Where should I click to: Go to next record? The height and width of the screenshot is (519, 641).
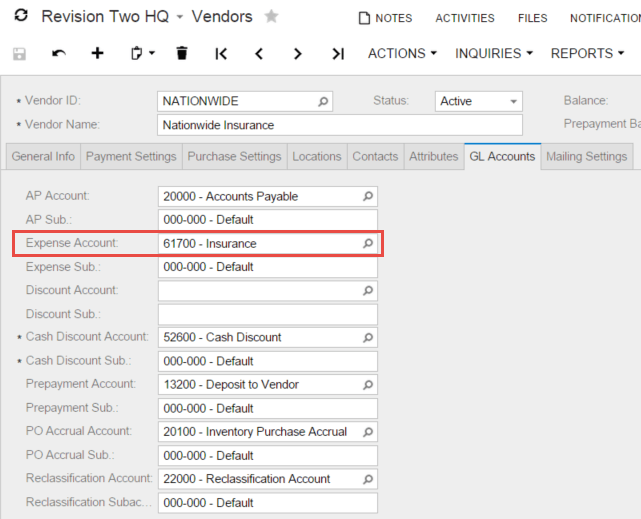(x=298, y=54)
